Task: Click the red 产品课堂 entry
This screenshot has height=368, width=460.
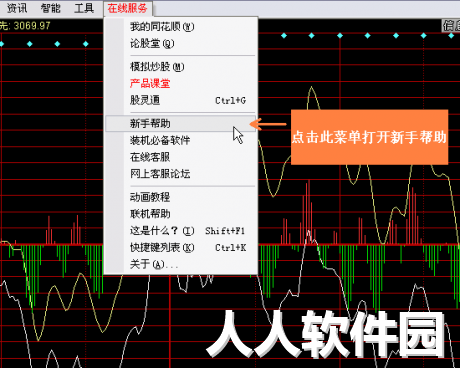Action: (x=180, y=83)
